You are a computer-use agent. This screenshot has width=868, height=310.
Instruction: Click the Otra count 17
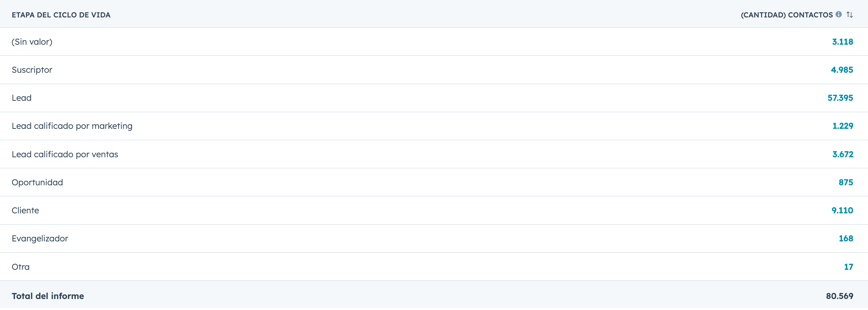tap(848, 267)
